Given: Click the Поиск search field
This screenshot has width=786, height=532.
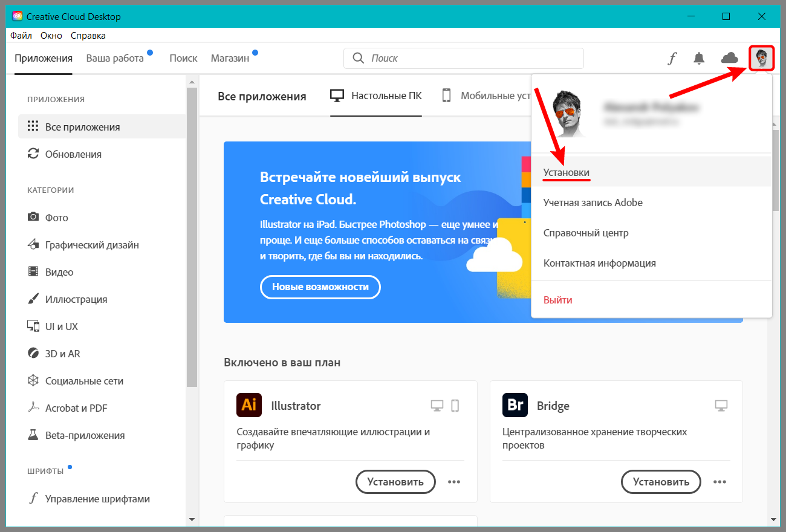Looking at the screenshot, I should click(x=464, y=59).
